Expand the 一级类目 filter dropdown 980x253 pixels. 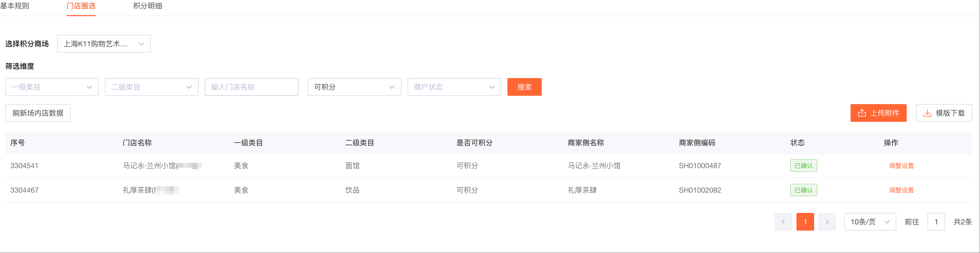[x=52, y=87]
